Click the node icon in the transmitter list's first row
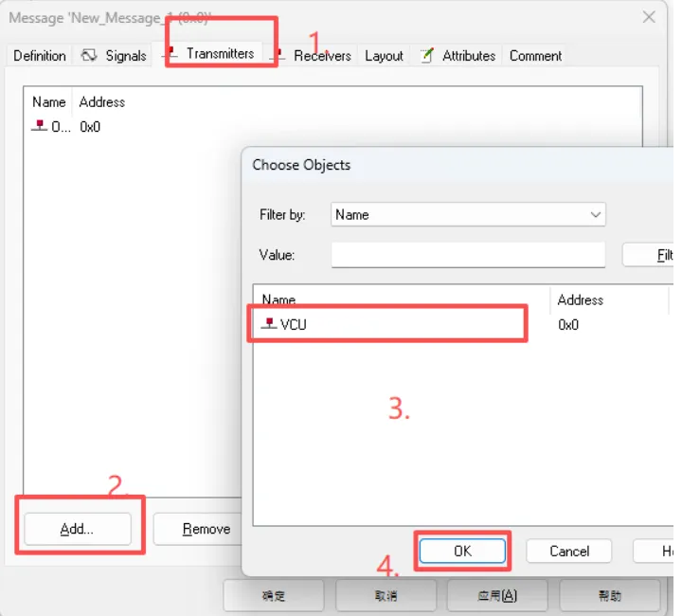 coord(39,126)
